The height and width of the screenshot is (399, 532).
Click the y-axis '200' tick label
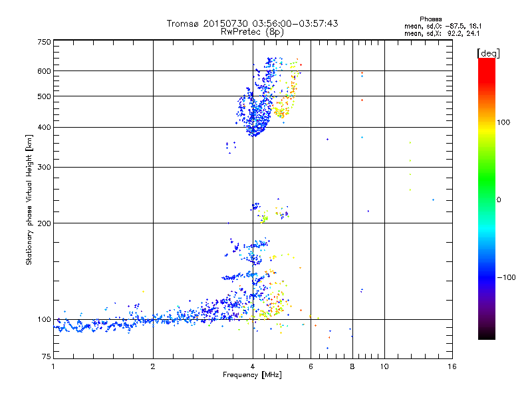(x=44, y=223)
